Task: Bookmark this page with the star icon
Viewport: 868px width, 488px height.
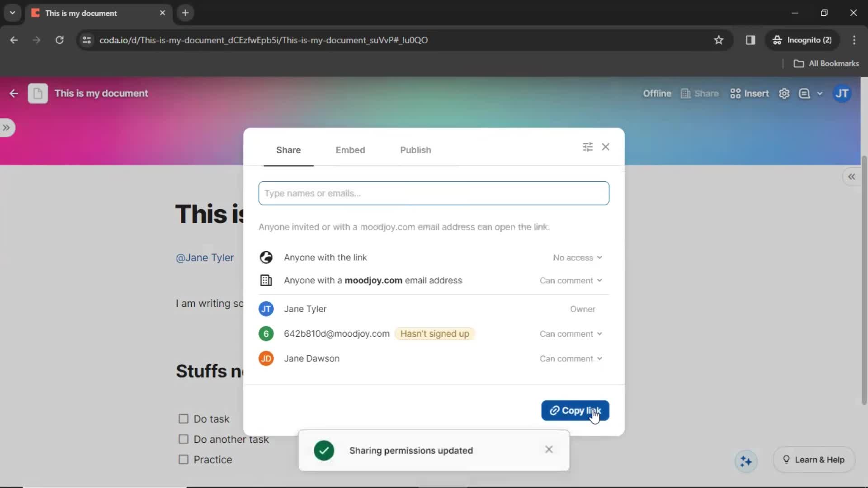Action: coord(718,40)
